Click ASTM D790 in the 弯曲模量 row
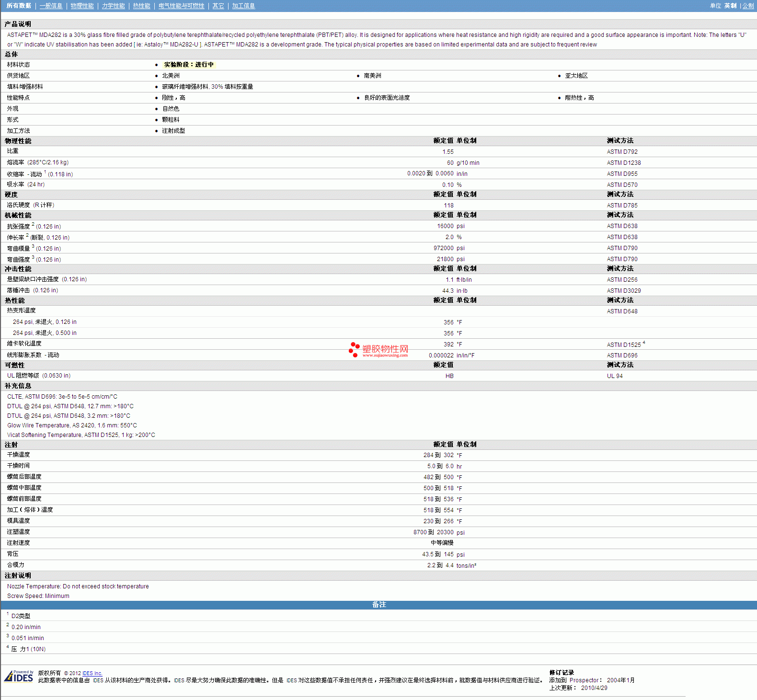Image resolution: width=757 pixels, height=700 pixels. click(622, 248)
